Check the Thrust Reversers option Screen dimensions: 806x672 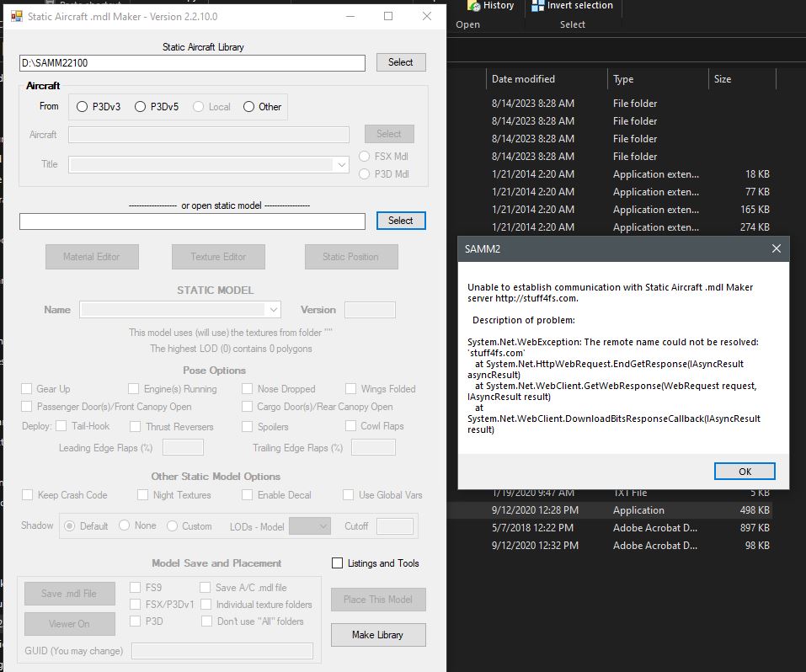coord(136,426)
